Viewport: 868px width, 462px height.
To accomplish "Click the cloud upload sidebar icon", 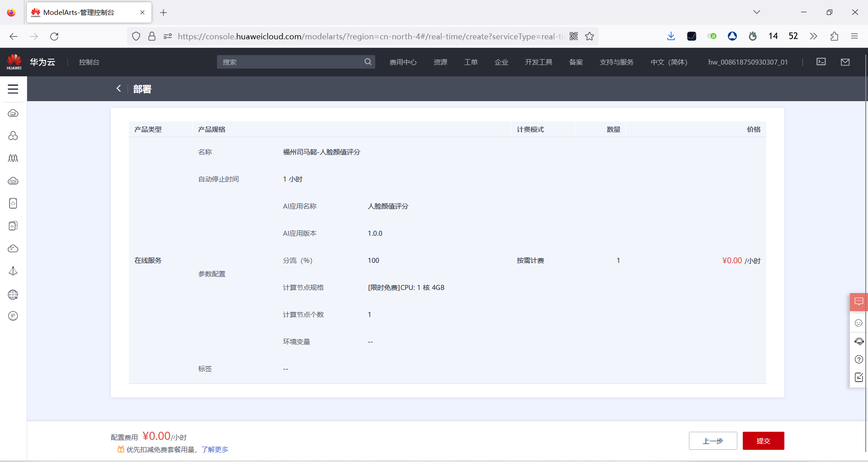I will [13, 248].
